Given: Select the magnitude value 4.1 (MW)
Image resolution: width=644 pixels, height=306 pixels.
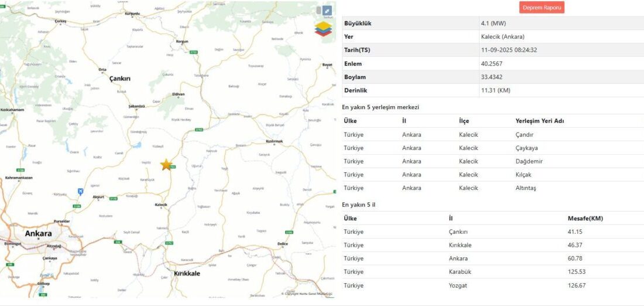Looking at the screenshot, I should click(494, 23).
